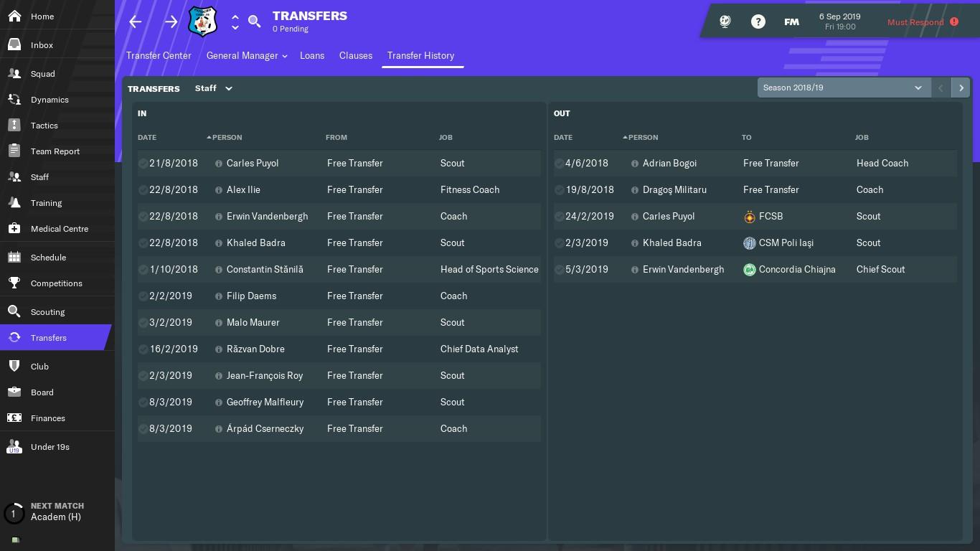The width and height of the screenshot is (980, 551).
Task: Open info icon next to Carles Puyol
Action: click(219, 164)
